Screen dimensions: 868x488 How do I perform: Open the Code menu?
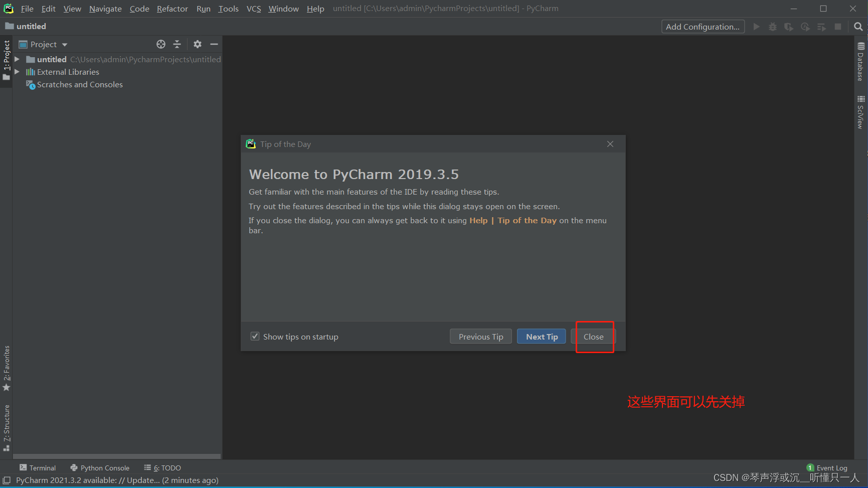(139, 9)
